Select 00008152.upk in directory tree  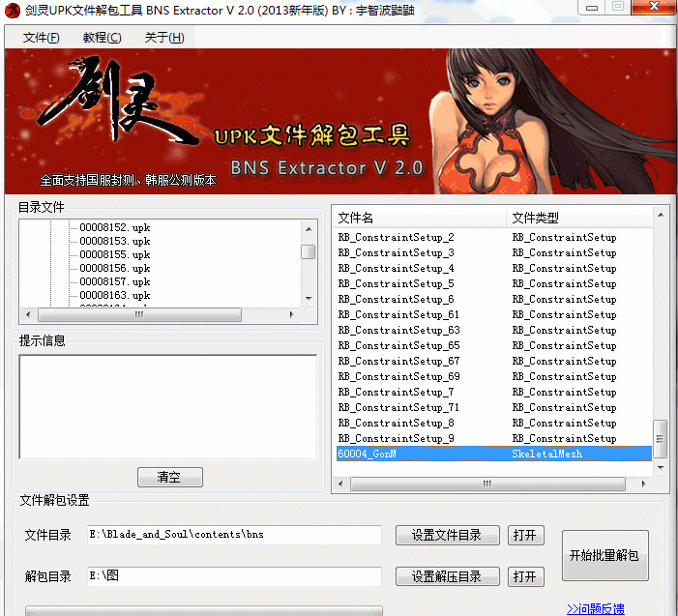114,227
